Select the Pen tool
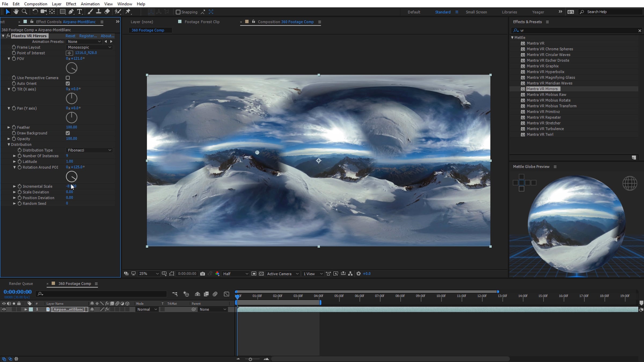Viewport: 644px width, 362px height. (x=71, y=12)
